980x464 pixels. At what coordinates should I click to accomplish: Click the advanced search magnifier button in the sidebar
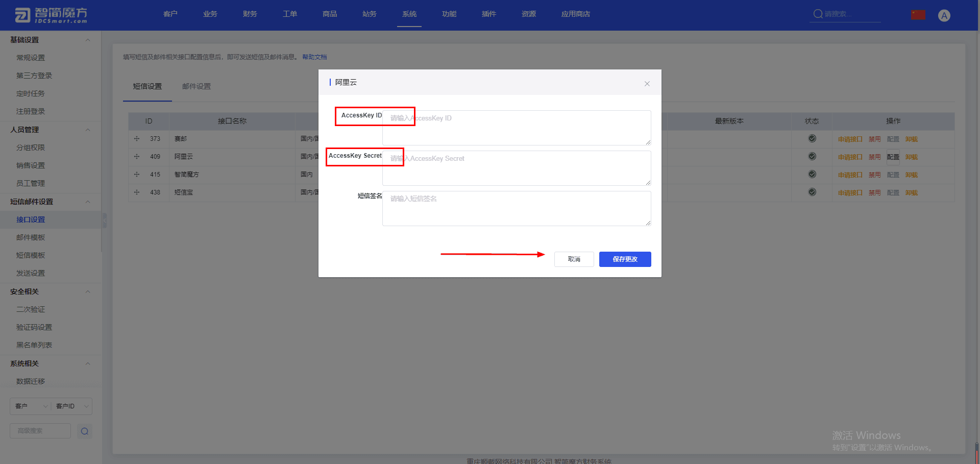(85, 431)
